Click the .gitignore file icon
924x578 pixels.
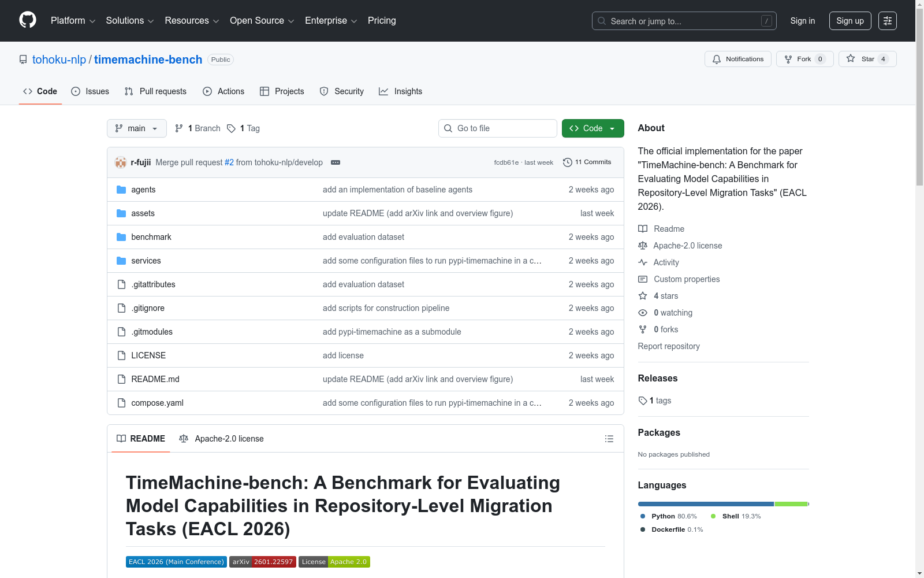pos(121,308)
